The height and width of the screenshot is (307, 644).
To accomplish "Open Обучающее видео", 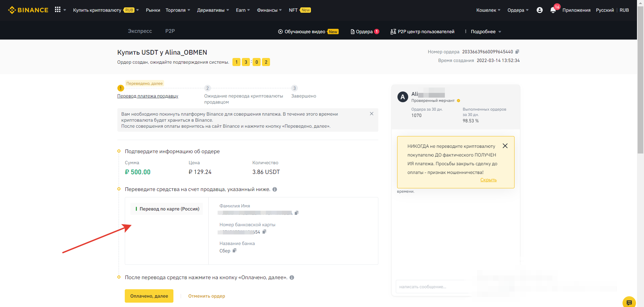I will pos(308,32).
